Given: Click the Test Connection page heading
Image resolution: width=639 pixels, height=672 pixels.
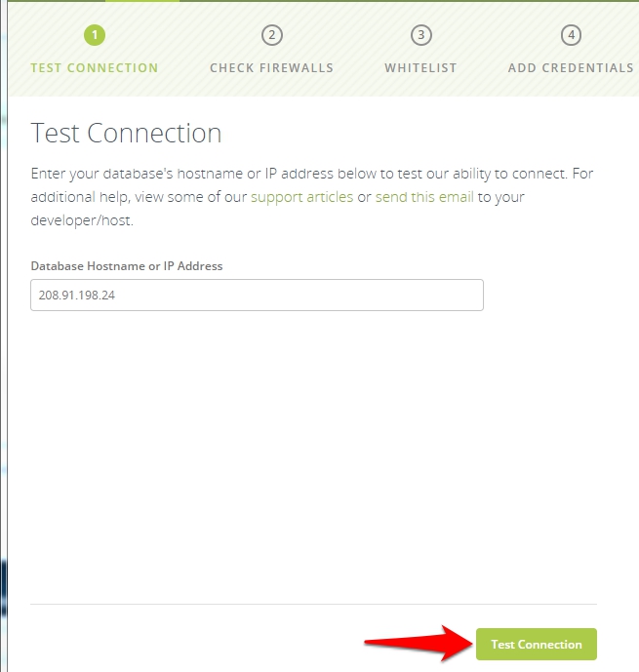Looking at the screenshot, I should point(127,133).
